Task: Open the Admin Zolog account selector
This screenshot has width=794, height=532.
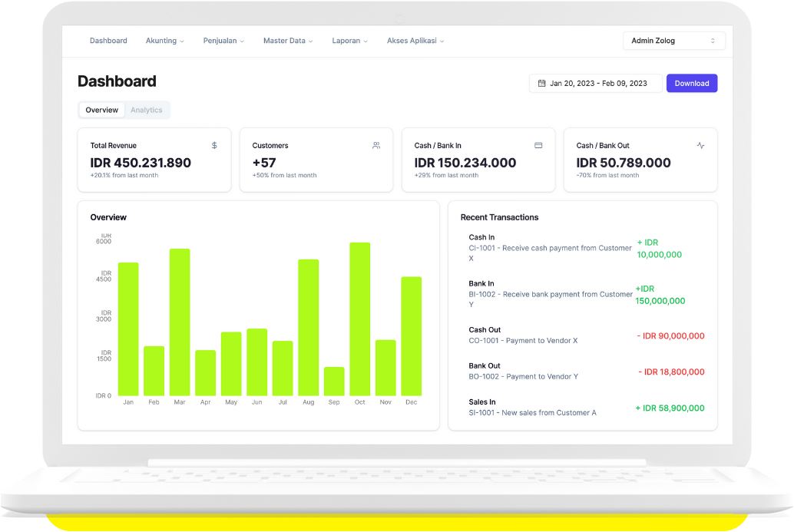Action: coord(673,41)
